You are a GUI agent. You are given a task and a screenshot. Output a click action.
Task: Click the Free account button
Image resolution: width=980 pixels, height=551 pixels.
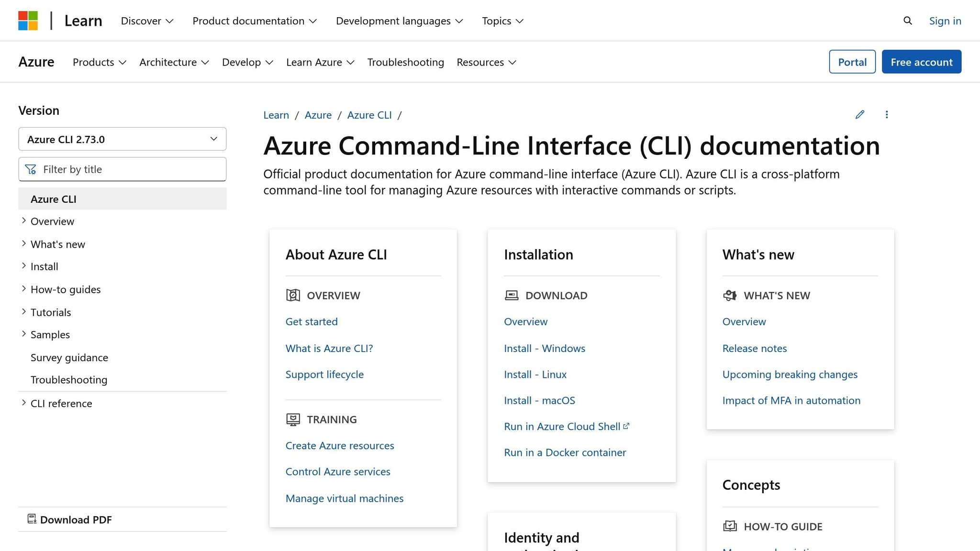point(922,62)
